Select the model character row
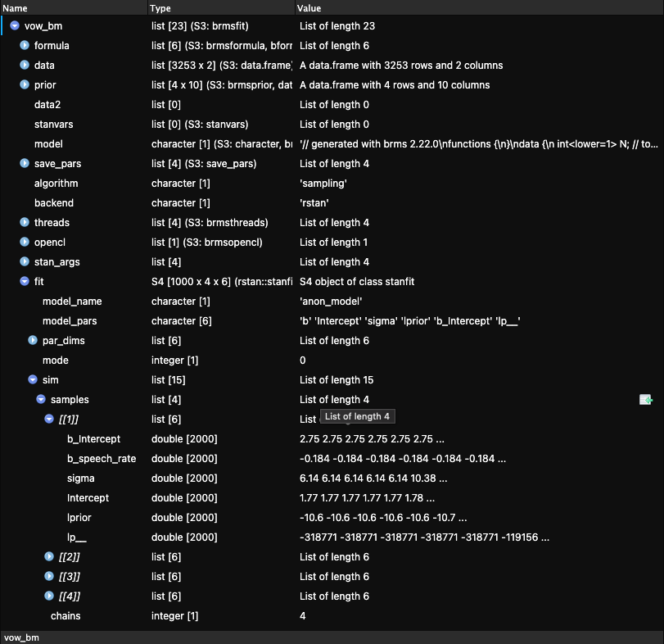664x644 pixels. (x=332, y=144)
